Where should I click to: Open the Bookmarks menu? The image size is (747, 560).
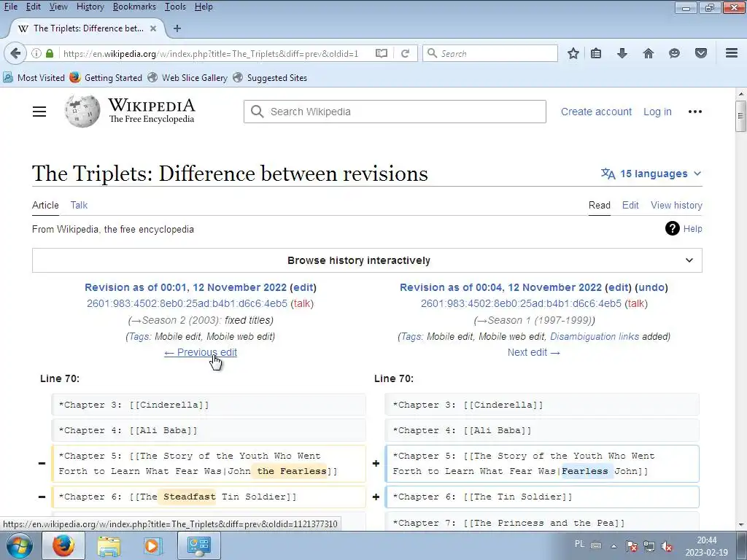coord(134,7)
